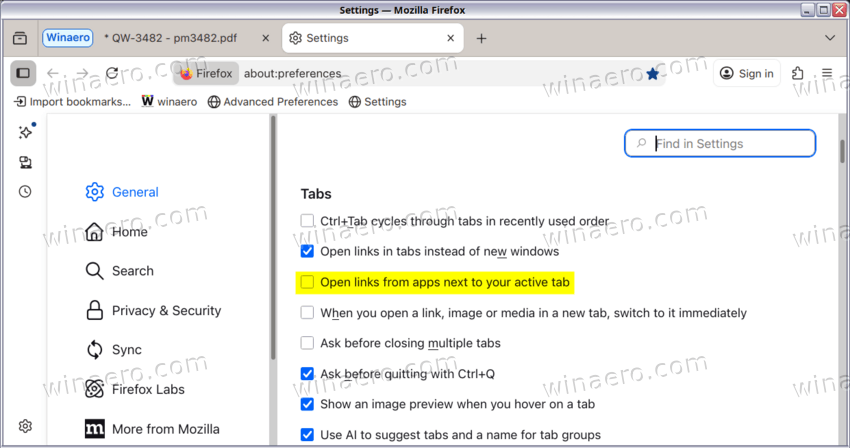The height and width of the screenshot is (448, 850).
Task: Open the Extensions puzzle icon
Action: 797,73
